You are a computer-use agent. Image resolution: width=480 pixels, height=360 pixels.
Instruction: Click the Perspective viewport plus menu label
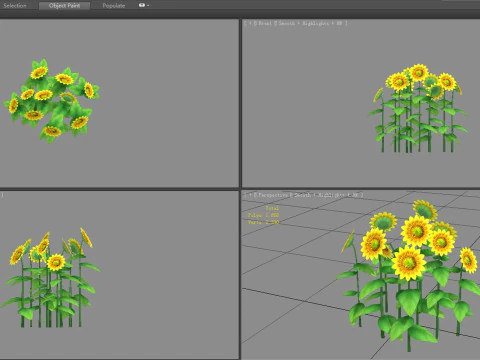click(250, 195)
